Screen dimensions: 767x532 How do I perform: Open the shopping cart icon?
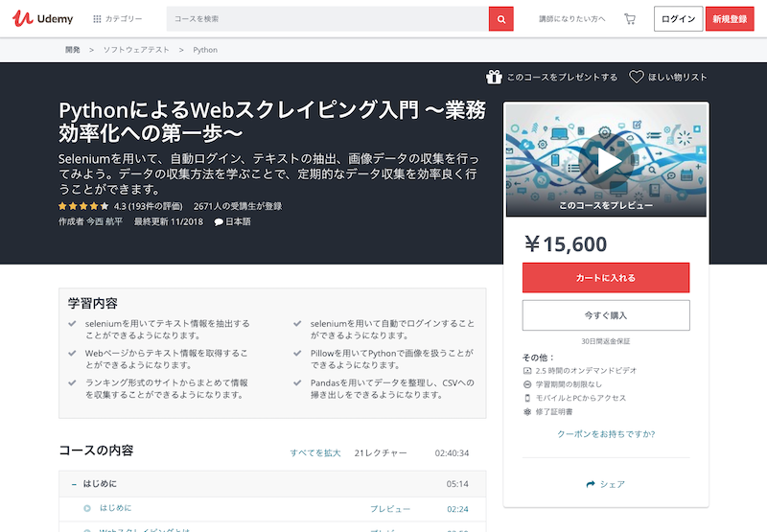[x=630, y=18]
